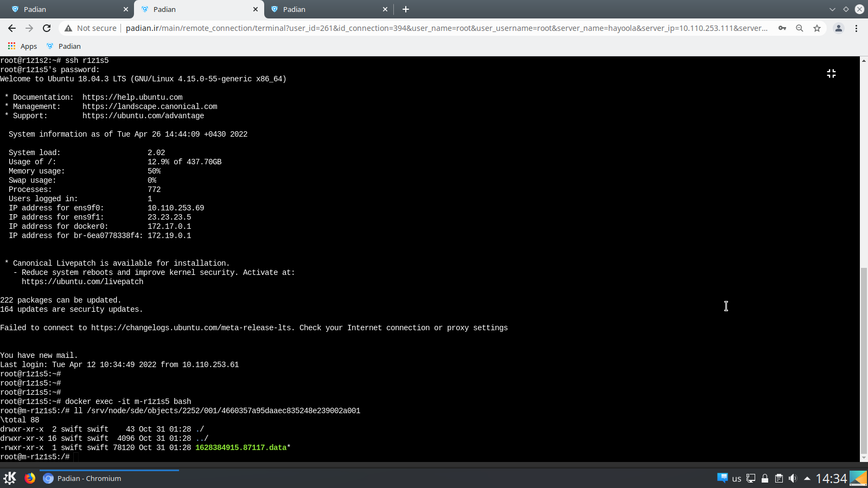Click the terminal scrollbar thumb
868x488 pixels.
(864, 360)
